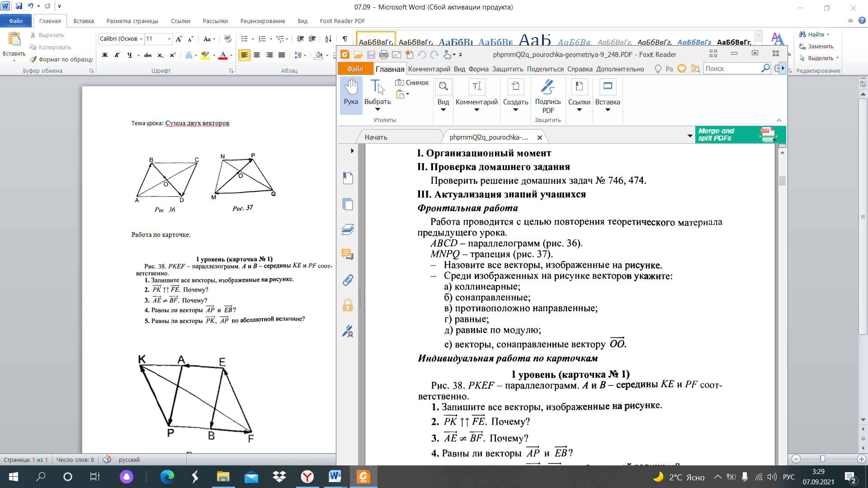Viewport: 868px width, 488px height.
Task: Open the Foxit Open file folder icon
Action: tap(358, 55)
